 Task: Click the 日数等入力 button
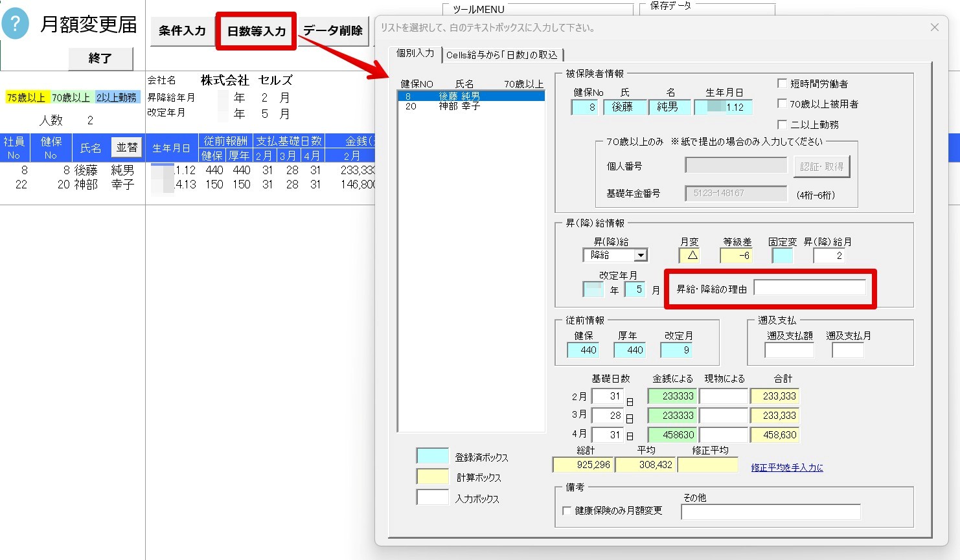[x=256, y=31]
